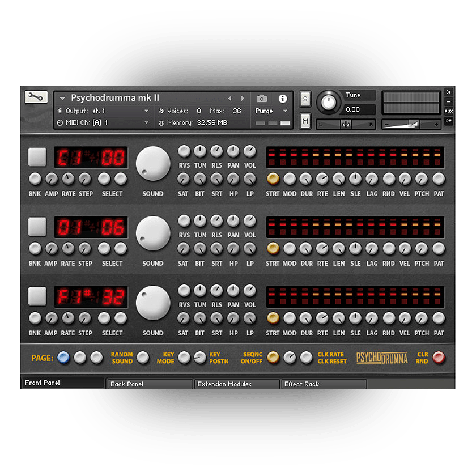Click the square pad in row three

pyautogui.click(x=37, y=296)
